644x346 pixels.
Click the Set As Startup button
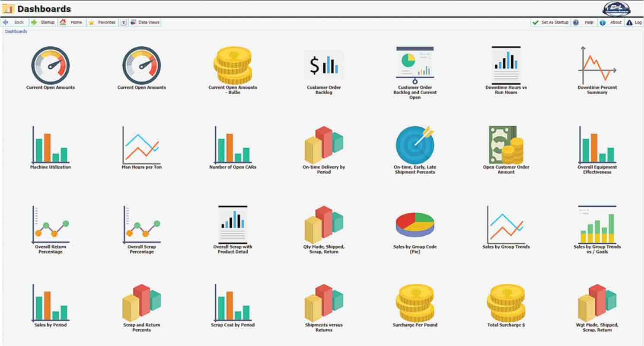point(550,22)
